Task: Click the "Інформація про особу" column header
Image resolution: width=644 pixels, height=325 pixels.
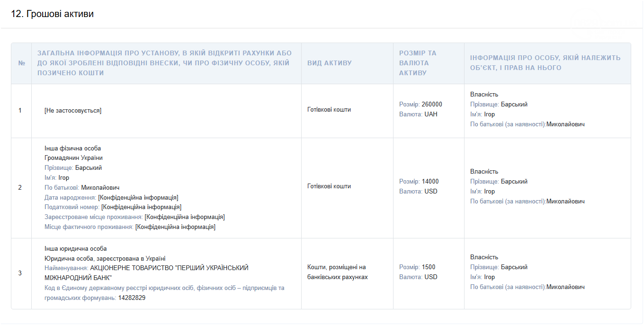Action: click(545, 63)
